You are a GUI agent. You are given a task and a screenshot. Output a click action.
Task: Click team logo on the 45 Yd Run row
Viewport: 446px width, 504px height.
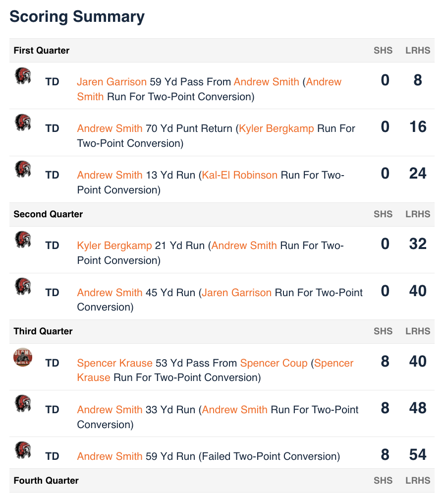pyautogui.click(x=23, y=286)
